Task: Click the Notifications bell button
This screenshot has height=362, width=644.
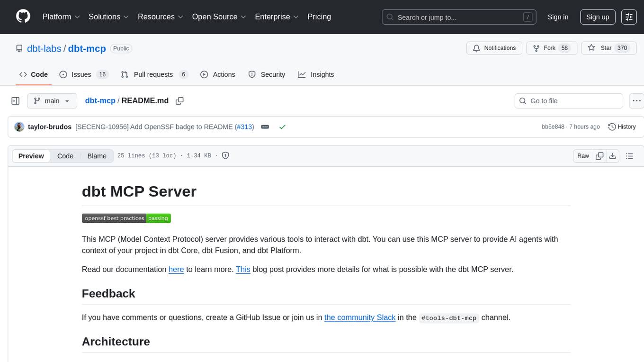Action: point(494,48)
